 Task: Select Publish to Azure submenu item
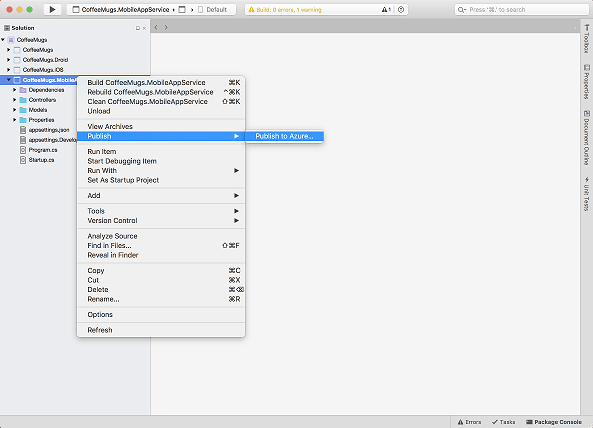pos(284,136)
